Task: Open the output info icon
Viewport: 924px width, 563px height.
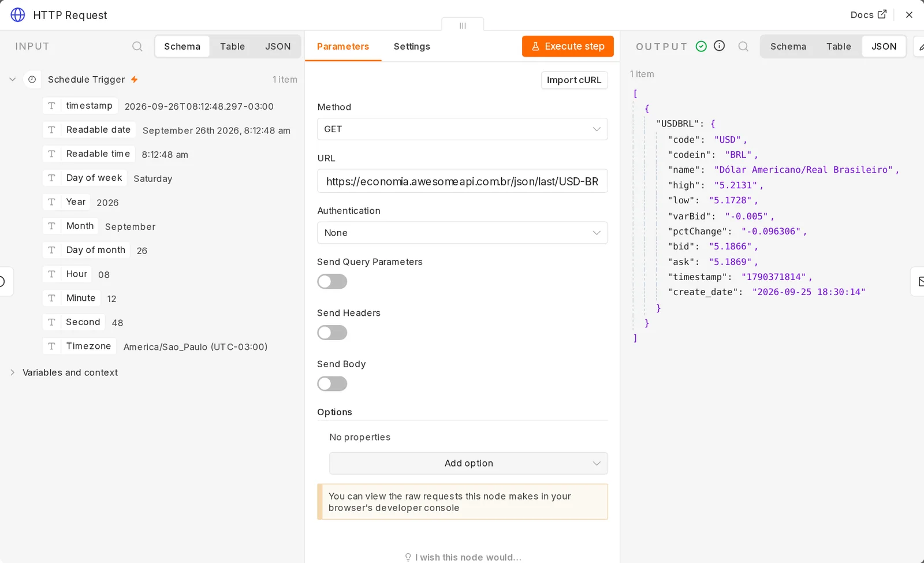Action: [719, 46]
